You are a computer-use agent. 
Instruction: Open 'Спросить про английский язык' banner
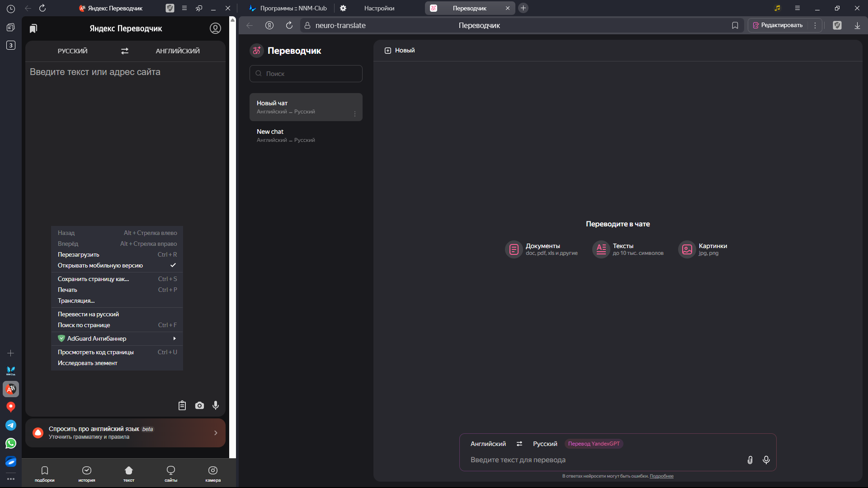point(125,433)
